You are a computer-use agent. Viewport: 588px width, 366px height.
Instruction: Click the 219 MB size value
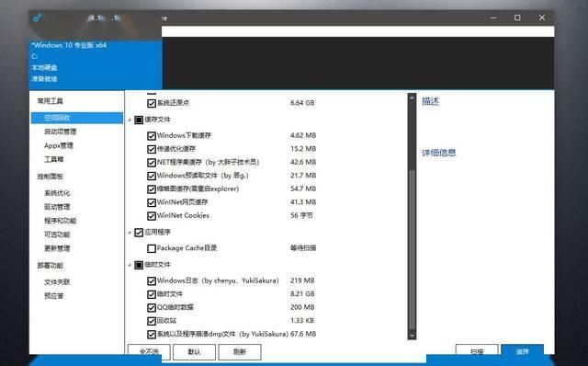tap(302, 280)
